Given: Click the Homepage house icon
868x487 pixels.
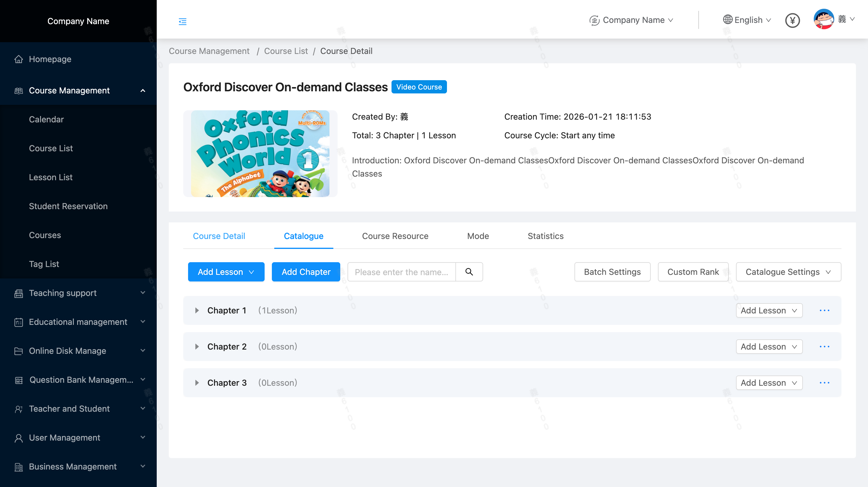Looking at the screenshot, I should tap(18, 59).
